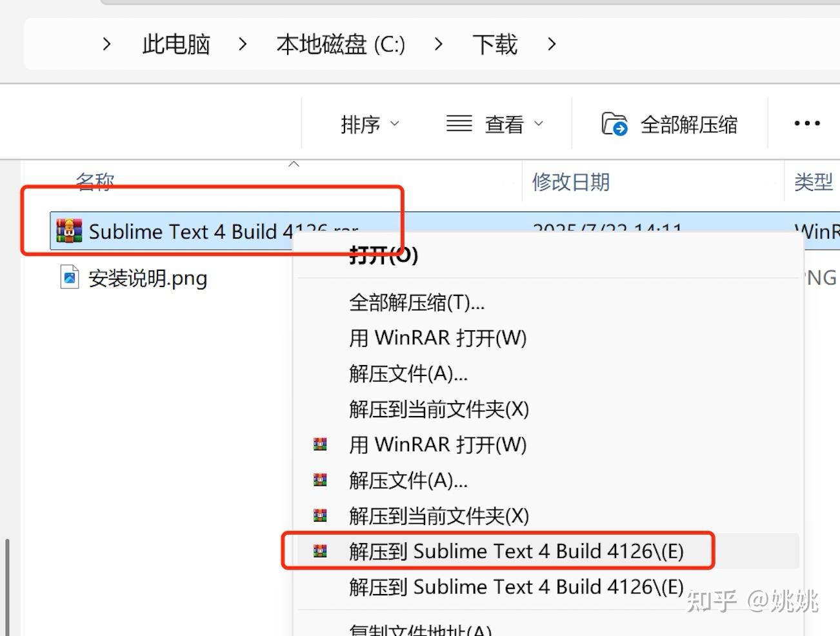
Task: Click the scrollbar on the left edge
Action: pyautogui.click(x=6, y=581)
